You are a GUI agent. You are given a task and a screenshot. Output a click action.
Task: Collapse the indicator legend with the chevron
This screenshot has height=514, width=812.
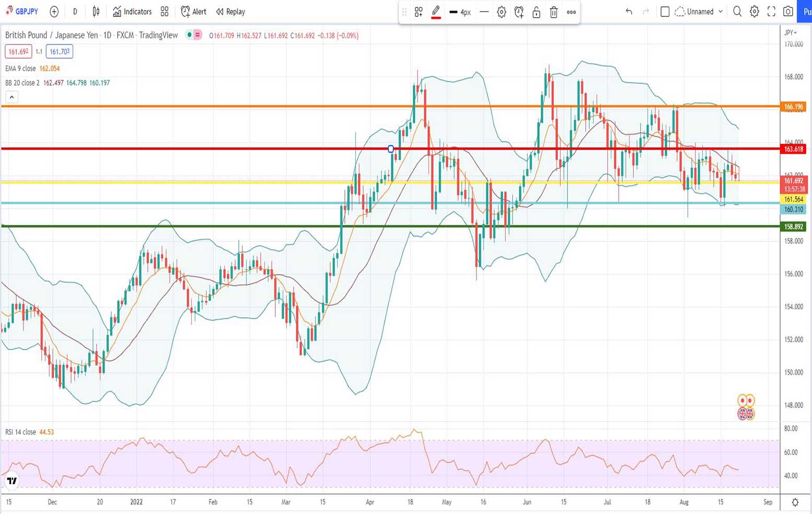point(11,97)
